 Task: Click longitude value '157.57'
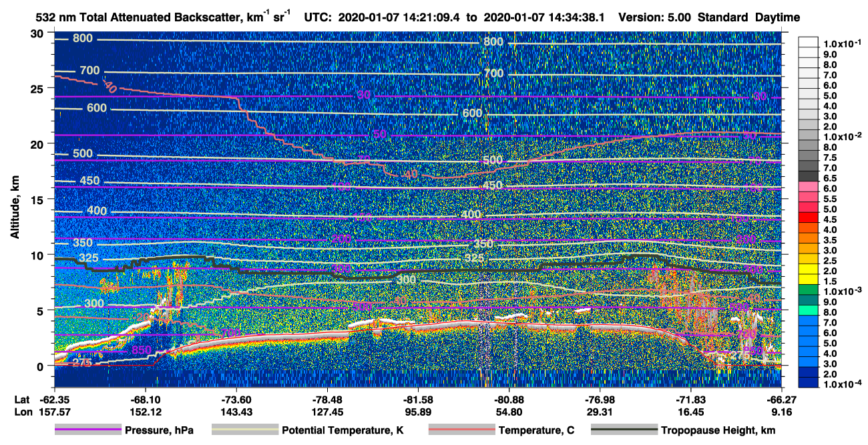(x=55, y=412)
